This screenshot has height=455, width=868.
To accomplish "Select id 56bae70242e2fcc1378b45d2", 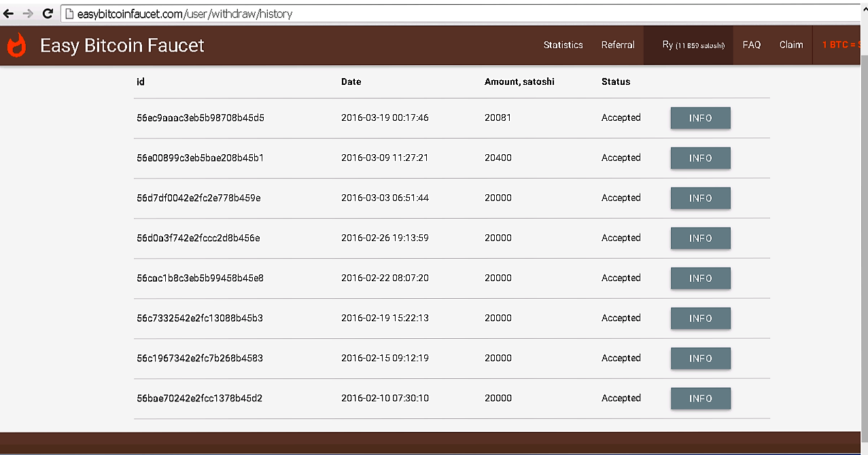I will [x=200, y=398].
